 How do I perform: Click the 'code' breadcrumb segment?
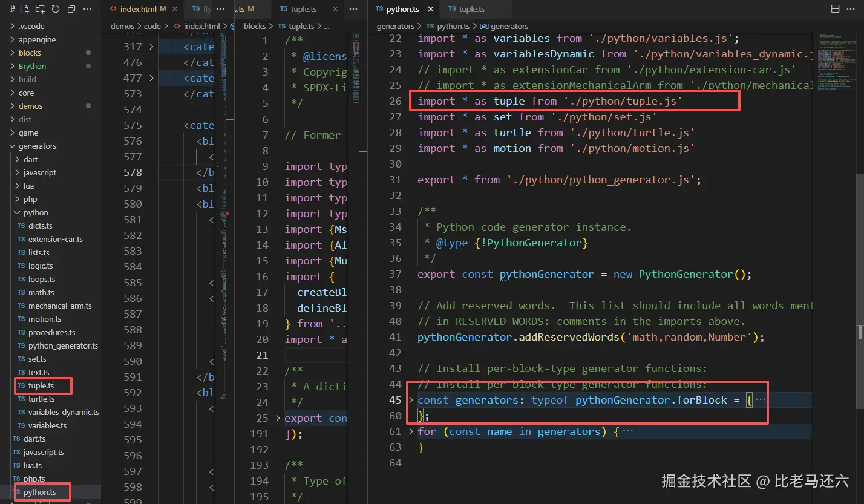152,26
